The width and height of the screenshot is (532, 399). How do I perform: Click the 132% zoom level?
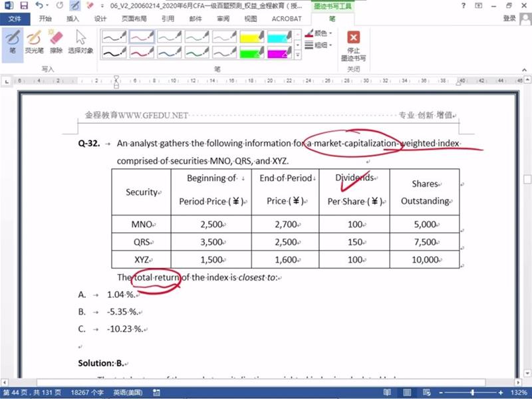[x=519, y=392]
